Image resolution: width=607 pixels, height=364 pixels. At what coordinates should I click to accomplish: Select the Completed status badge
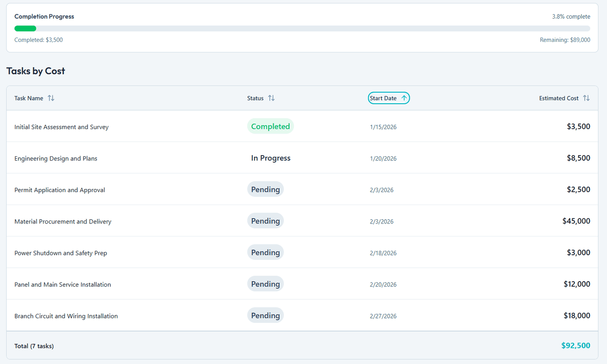tap(270, 126)
